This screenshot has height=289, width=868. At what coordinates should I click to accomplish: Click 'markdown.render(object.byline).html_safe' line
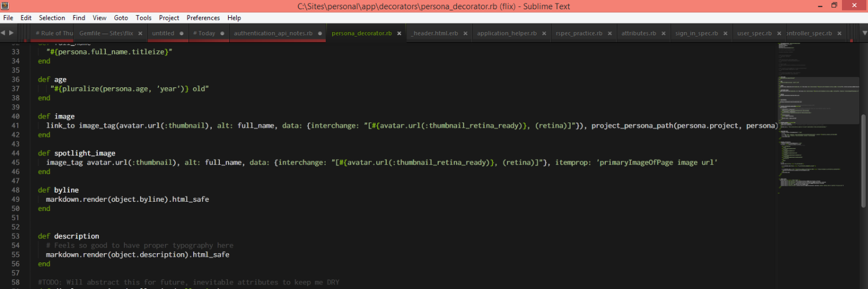[127, 199]
